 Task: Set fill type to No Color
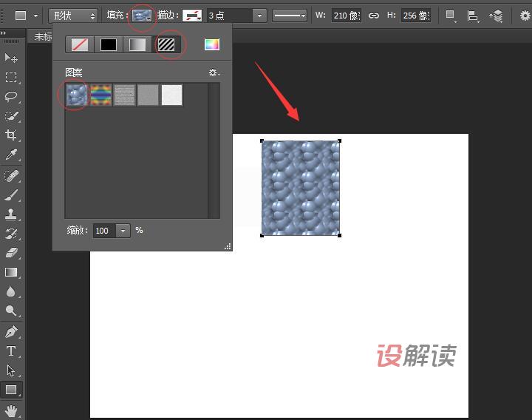pyautogui.click(x=79, y=44)
